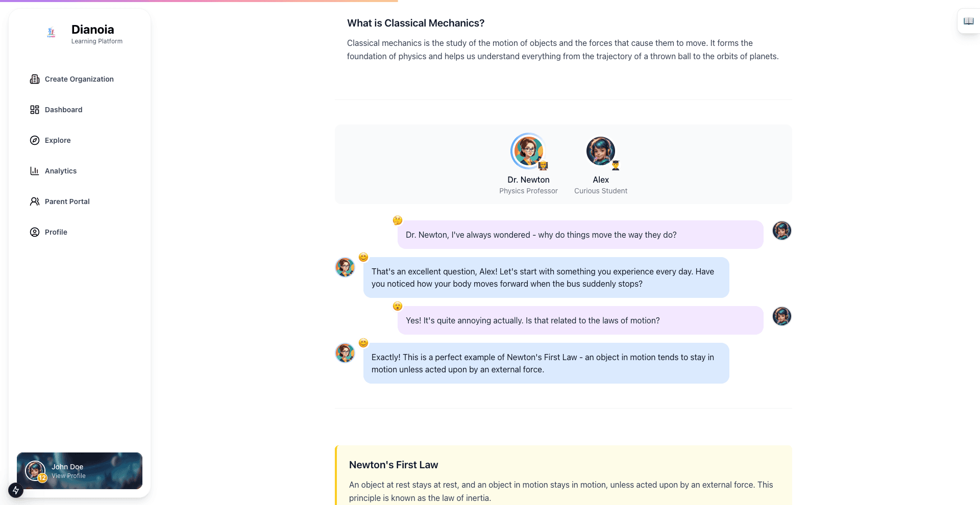Image resolution: width=980 pixels, height=505 pixels.
Task: Click Alex's first question chat bubble
Action: click(580, 235)
